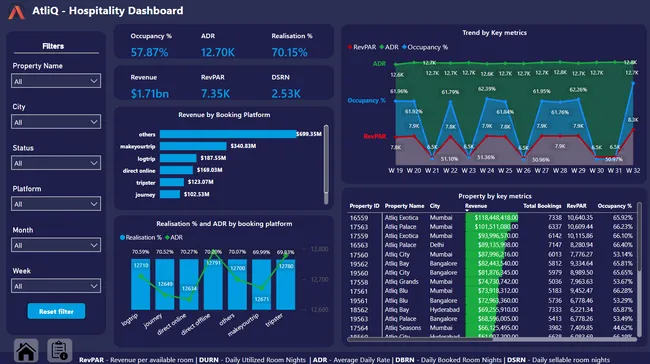
Task: Click the Home navigation icon
Action: point(26,351)
